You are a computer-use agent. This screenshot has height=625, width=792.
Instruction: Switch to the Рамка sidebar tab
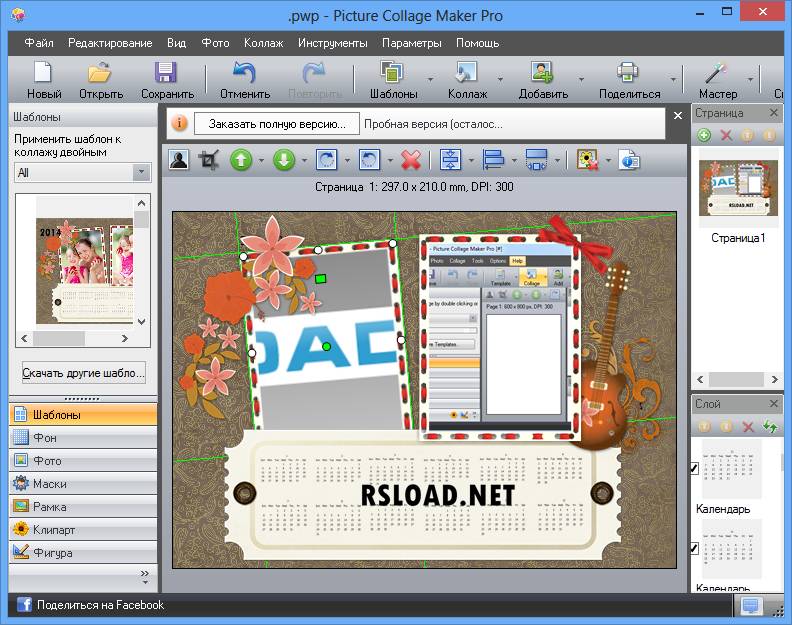[83, 506]
